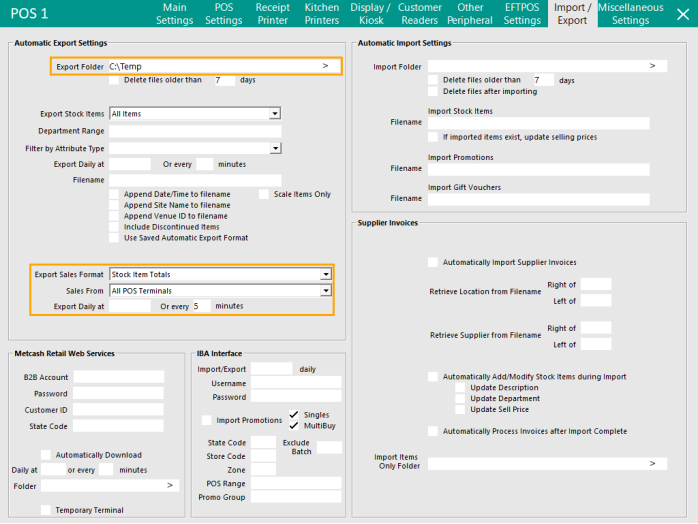This screenshot has width=698, height=524.
Task: Click the Import Items Only Folder arrow
Action: point(652,463)
